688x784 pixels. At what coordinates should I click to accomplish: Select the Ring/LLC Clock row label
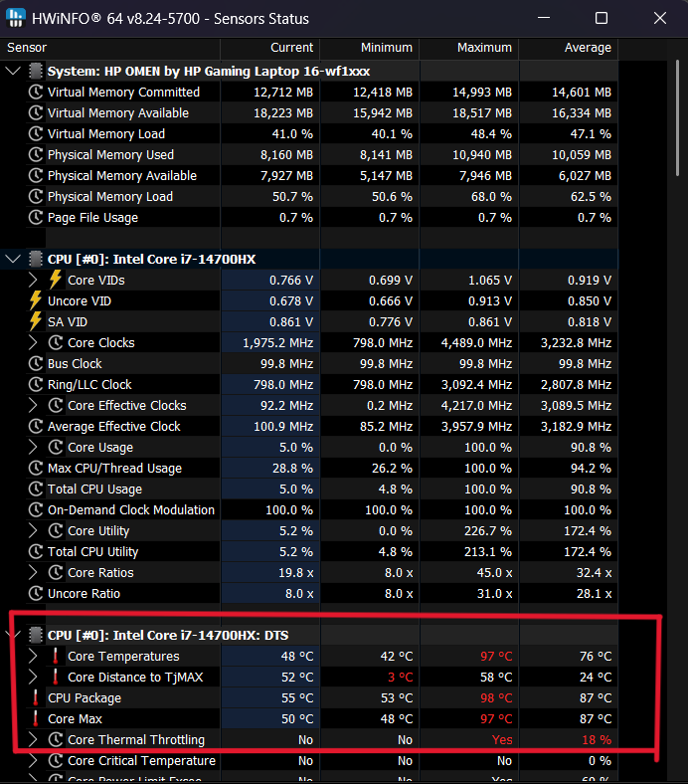click(x=89, y=384)
